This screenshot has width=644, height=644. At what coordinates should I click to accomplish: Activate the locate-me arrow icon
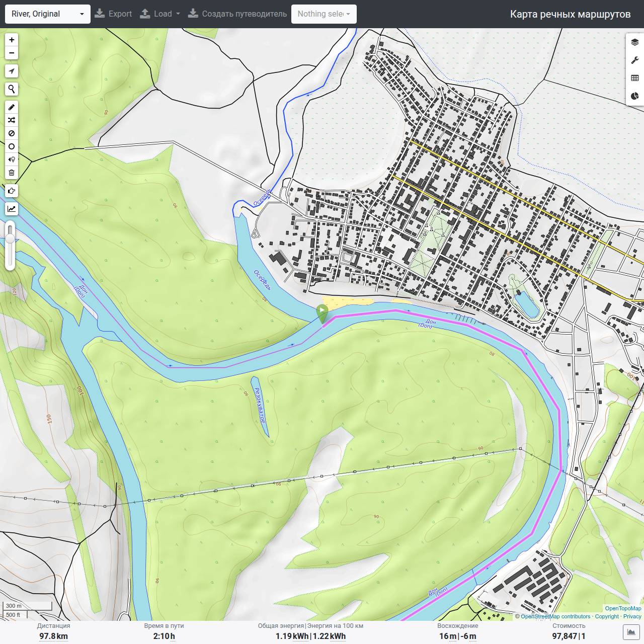pyautogui.click(x=12, y=71)
